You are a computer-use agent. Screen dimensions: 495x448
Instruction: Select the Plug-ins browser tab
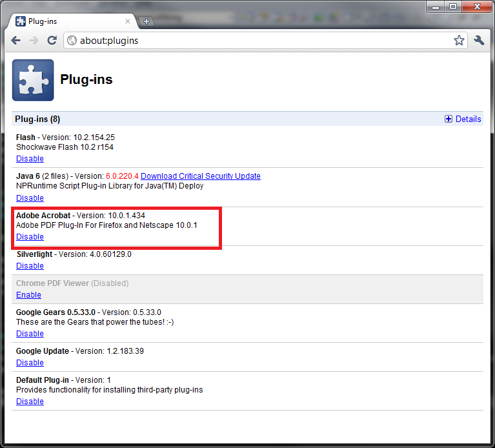(x=71, y=21)
